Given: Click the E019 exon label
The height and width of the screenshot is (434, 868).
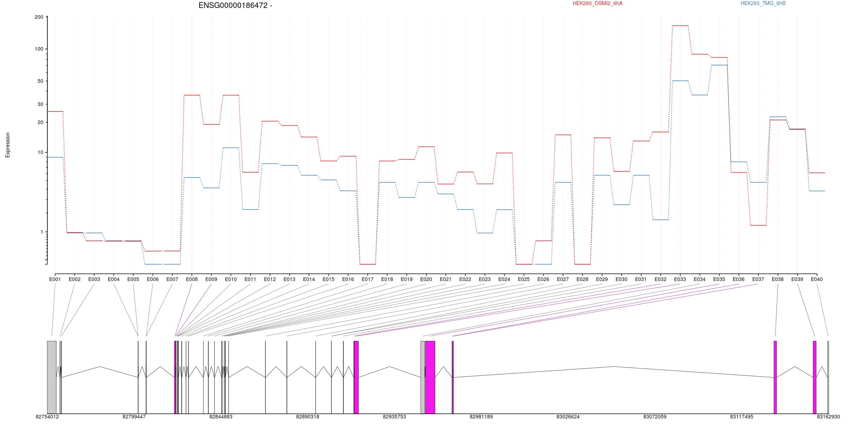Looking at the screenshot, I should 407,279.
